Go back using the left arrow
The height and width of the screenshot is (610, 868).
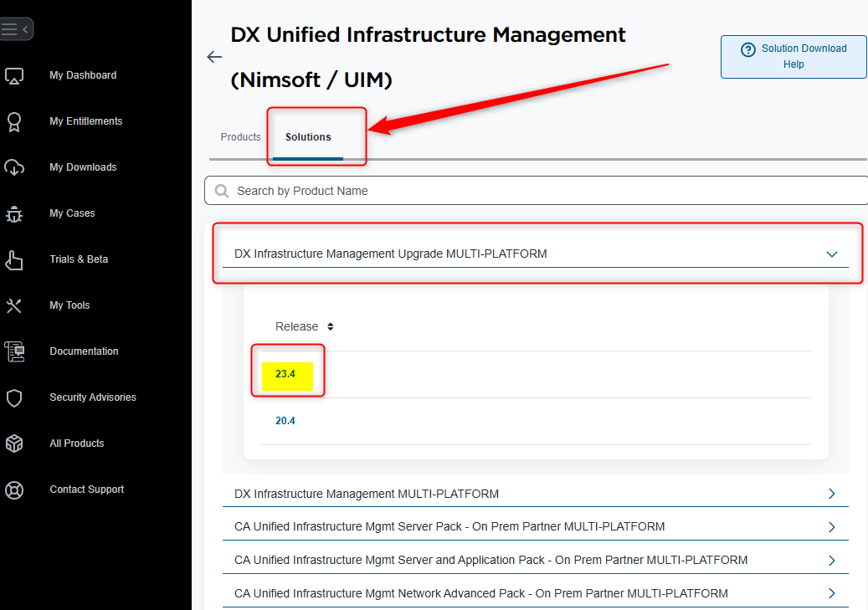214,56
